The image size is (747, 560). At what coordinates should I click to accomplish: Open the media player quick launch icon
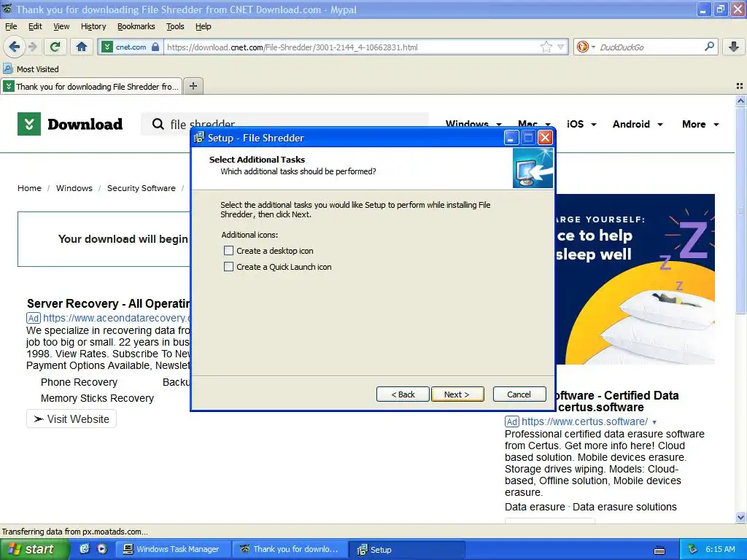point(102,549)
